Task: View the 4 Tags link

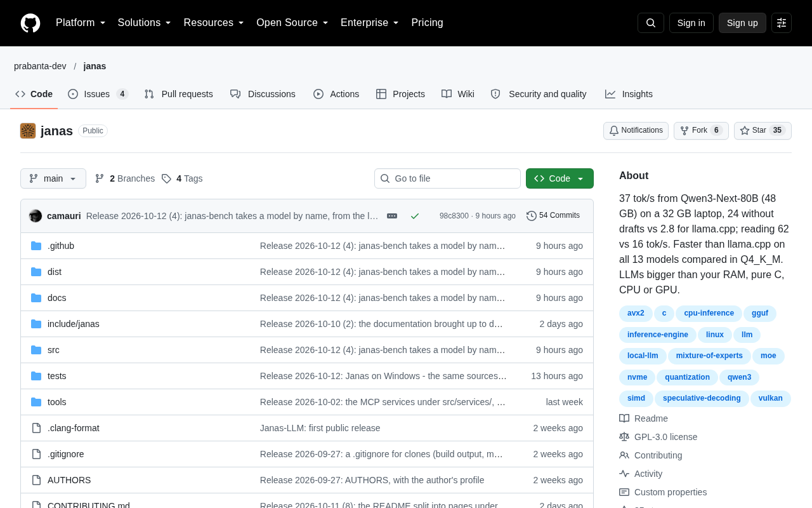Action: [182, 178]
